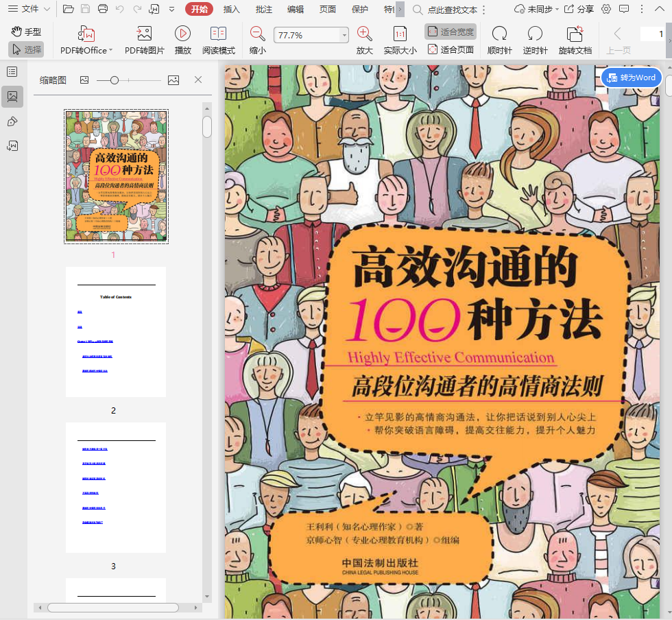672x620 pixels.
Task: Select page 3 thumbnail
Action: (x=116, y=488)
